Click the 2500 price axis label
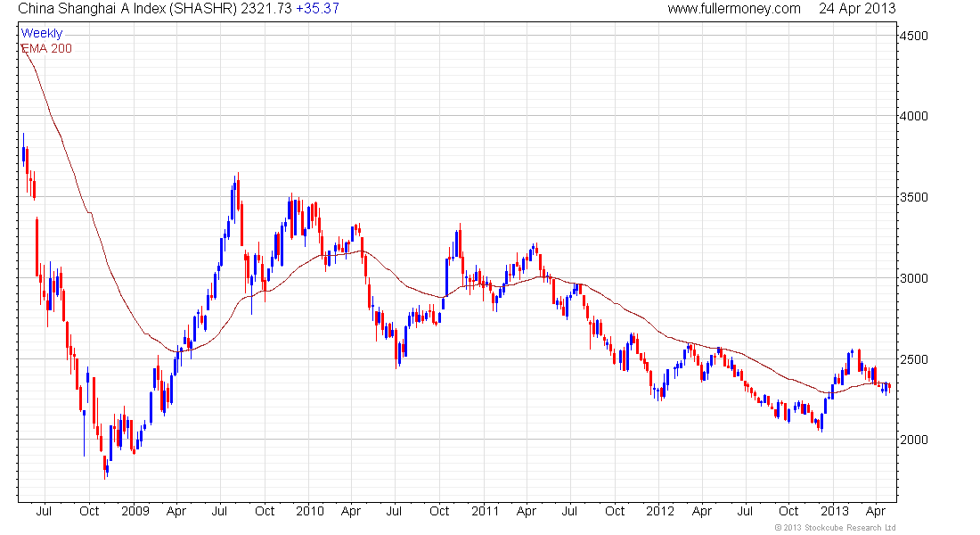The image size is (980, 535). pos(913,359)
